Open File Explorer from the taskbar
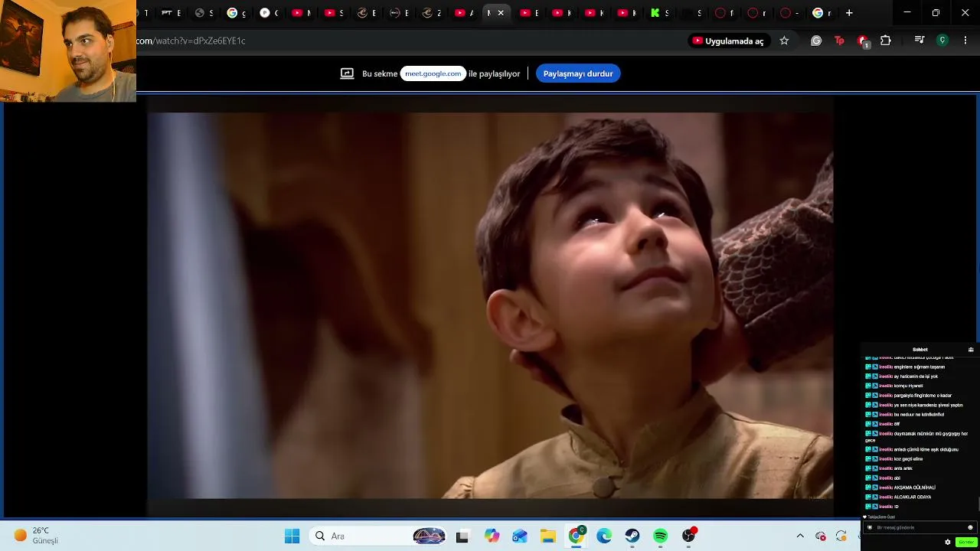 (x=548, y=536)
